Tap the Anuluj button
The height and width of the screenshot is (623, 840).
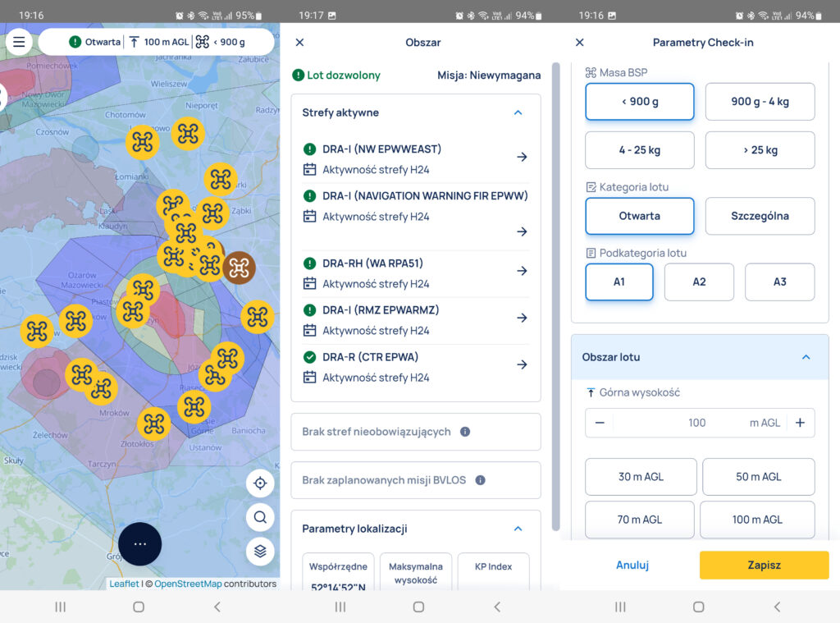(632, 565)
